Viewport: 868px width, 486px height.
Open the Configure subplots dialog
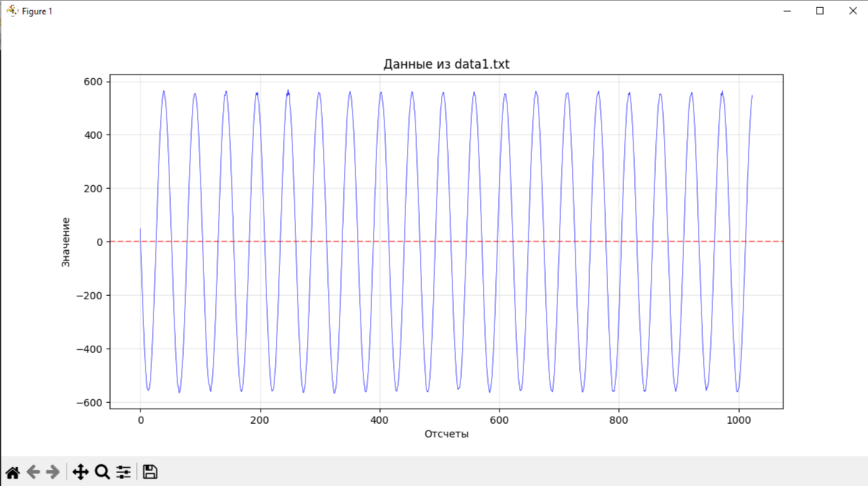pyautogui.click(x=124, y=472)
